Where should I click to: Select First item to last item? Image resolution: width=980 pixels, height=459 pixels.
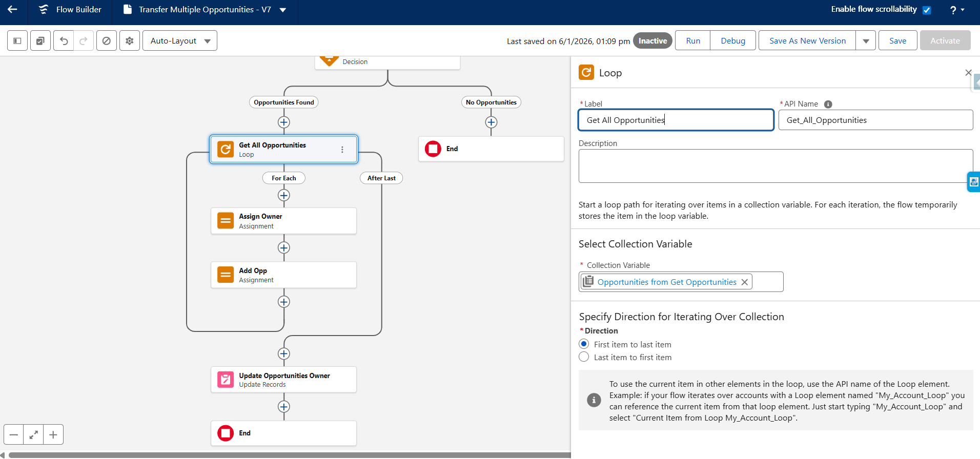(x=584, y=344)
